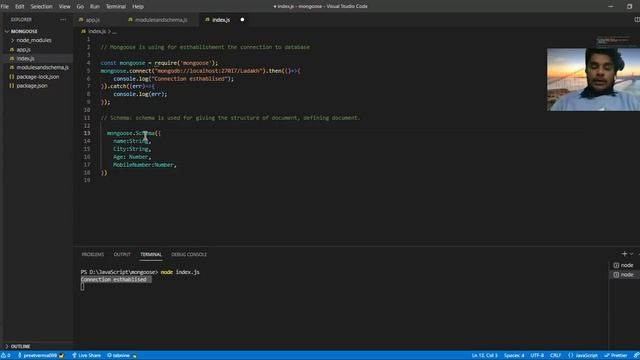Open modulesandschema.js in the Explorer
The height and width of the screenshot is (360, 640).
[x=42, y=67]
